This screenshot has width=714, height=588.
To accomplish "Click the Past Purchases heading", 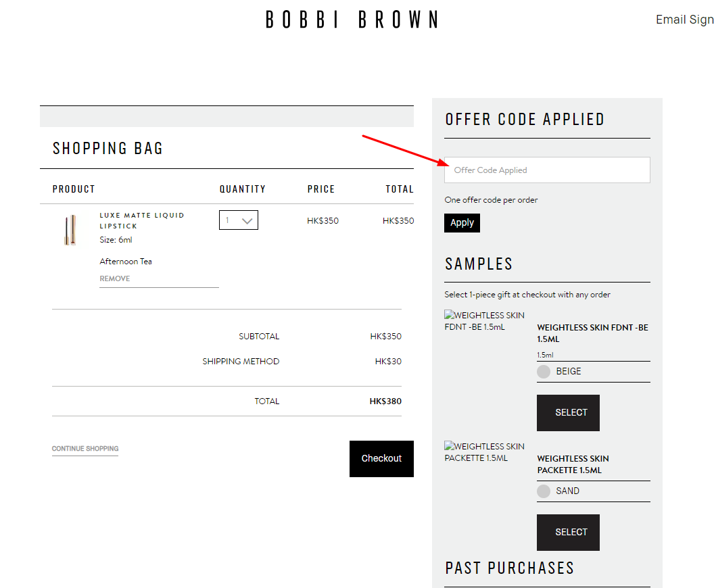I will point(510,568).
